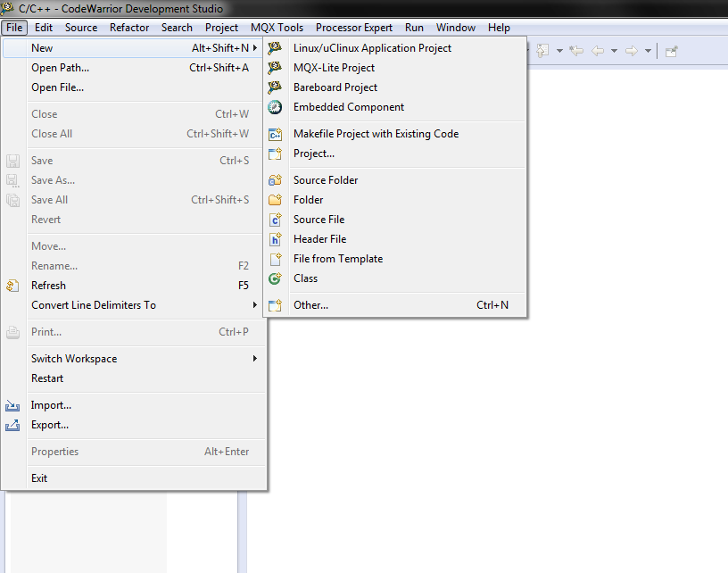The image size is (728, 573).
Task: Open the Window menu
Action: click(456, 28)
